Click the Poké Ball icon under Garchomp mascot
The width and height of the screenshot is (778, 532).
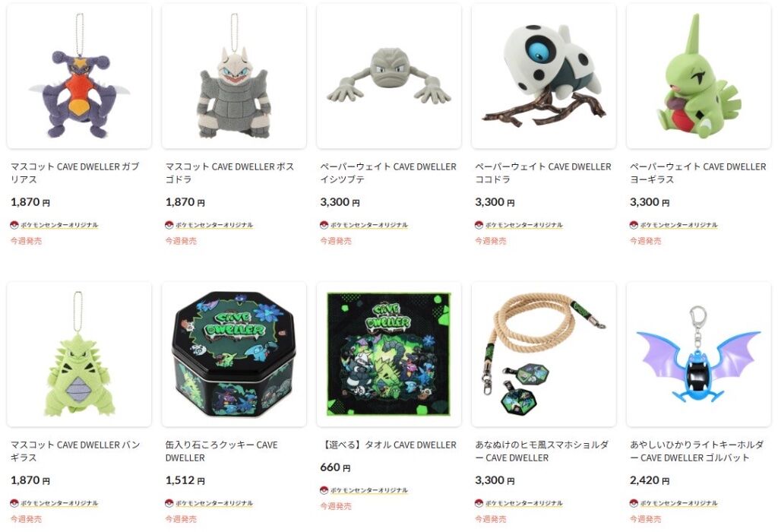pyautogui.click(x=14, y=225)
